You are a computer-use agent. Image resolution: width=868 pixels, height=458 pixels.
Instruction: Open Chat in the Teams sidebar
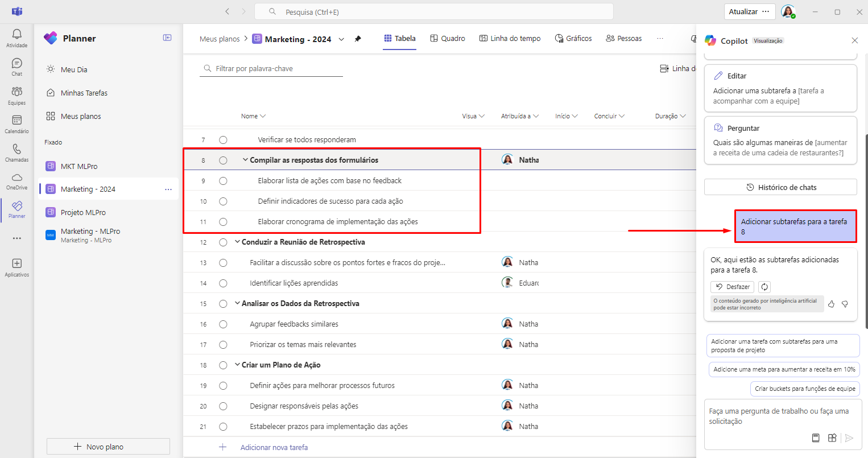[16, 67]
